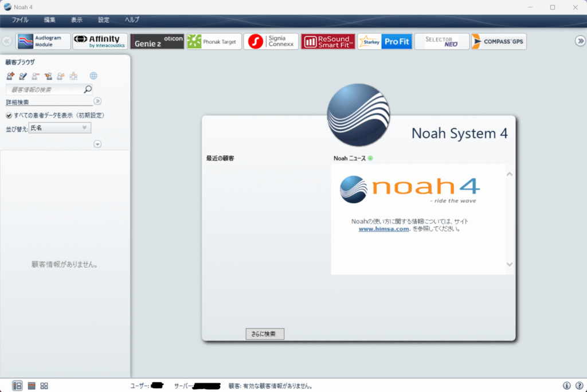
Task: Click the 詳細検索 label
Action: [17, 102]
